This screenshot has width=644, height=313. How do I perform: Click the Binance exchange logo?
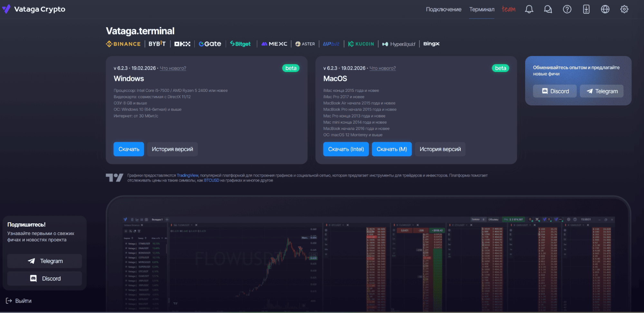coord(123,44)
